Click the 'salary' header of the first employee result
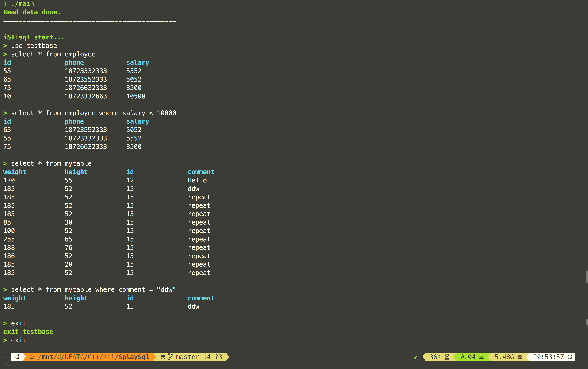Screen dimensions: 588x369 [138, 63]
